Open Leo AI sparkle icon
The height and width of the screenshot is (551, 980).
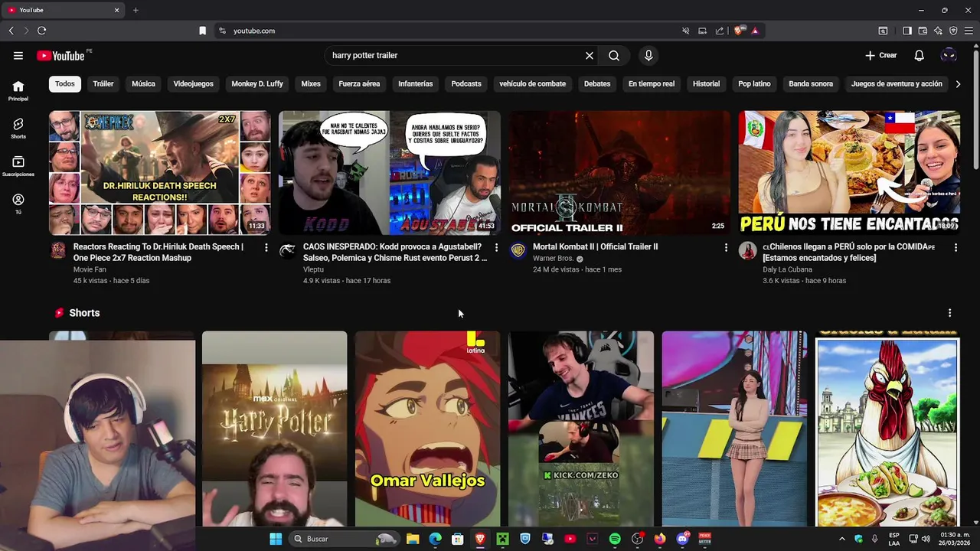pos(938,31)
